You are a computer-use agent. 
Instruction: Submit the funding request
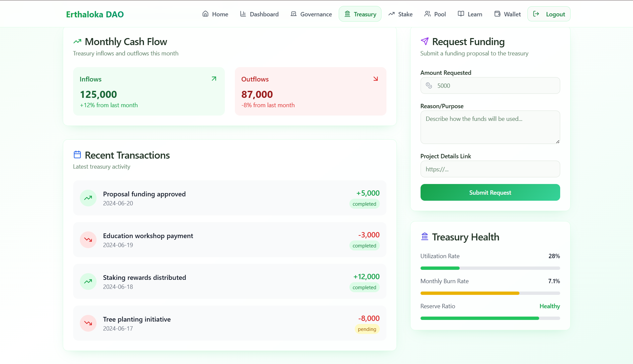point(490,192)
